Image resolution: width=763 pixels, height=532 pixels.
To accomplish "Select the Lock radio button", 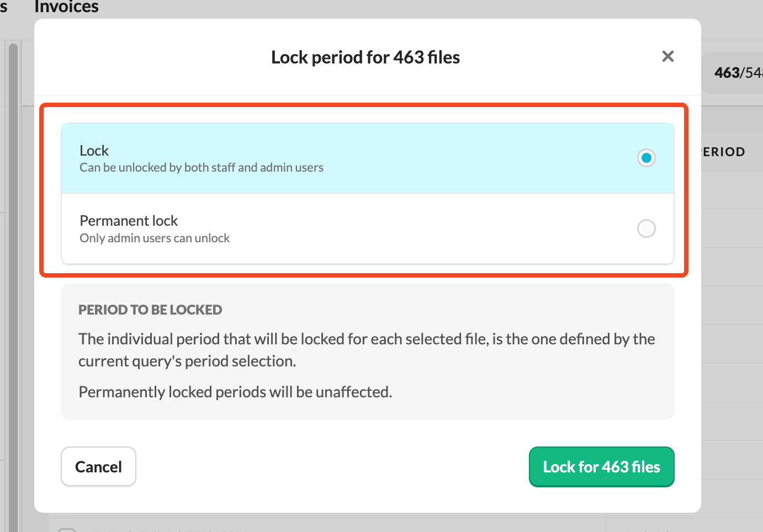I will 646,158.
